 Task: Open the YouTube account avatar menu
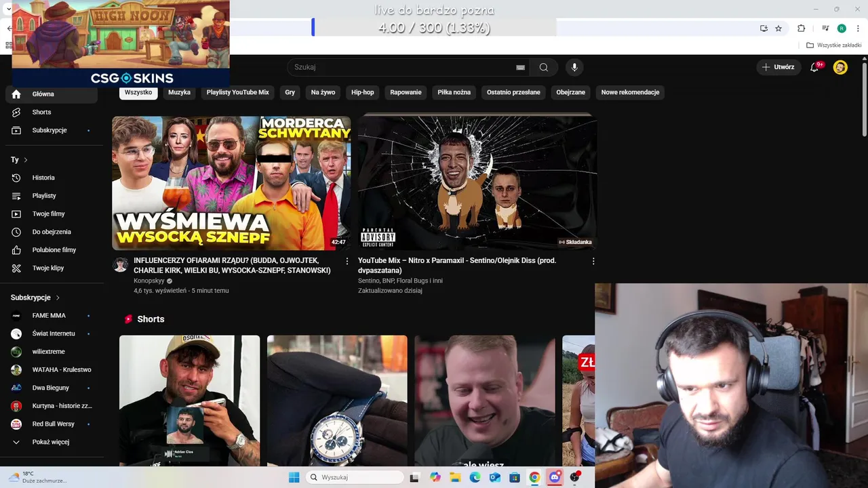840,67
